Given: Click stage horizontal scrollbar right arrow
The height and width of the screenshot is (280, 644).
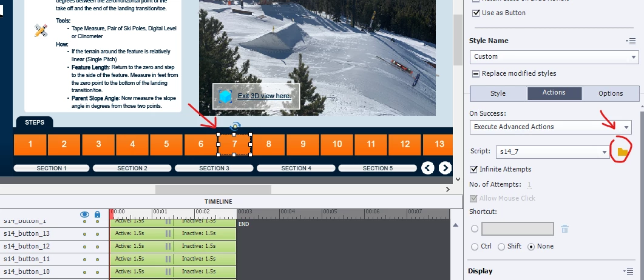Looking at the screenshot, I should pos(448,190).
